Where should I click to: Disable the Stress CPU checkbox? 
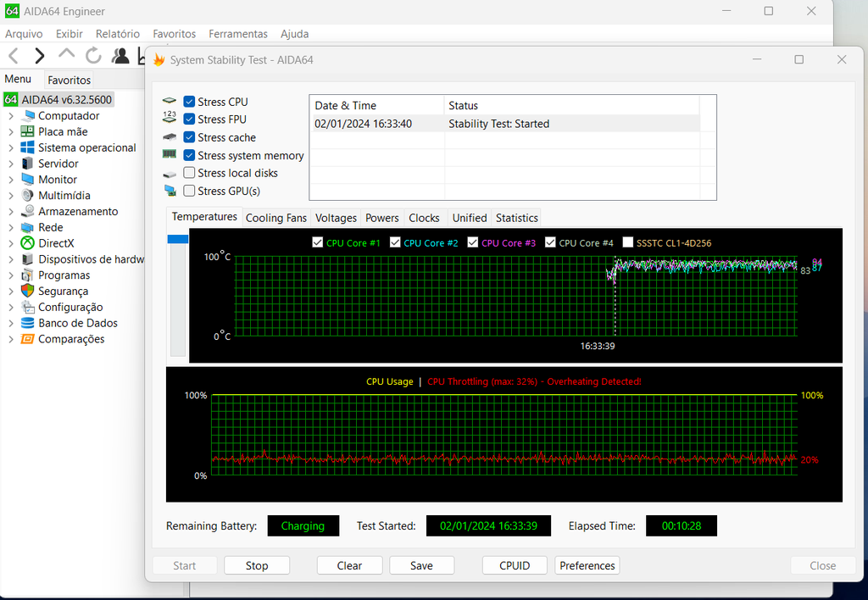188,101
